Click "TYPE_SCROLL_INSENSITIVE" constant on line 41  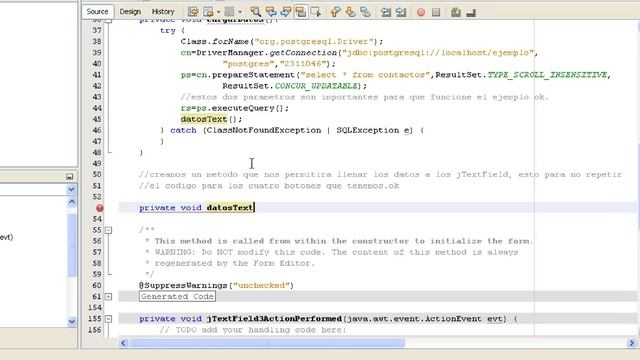click(x=547, y=75)
